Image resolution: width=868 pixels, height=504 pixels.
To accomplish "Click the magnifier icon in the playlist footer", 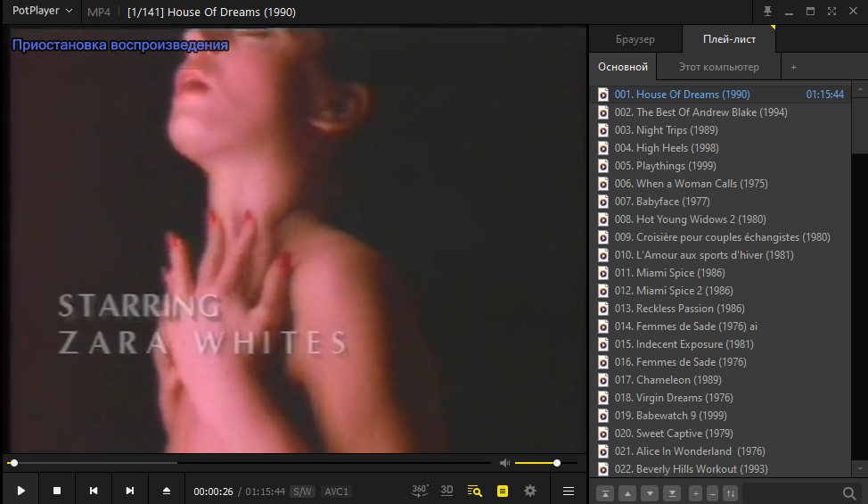I will click(x=848, y=493).
